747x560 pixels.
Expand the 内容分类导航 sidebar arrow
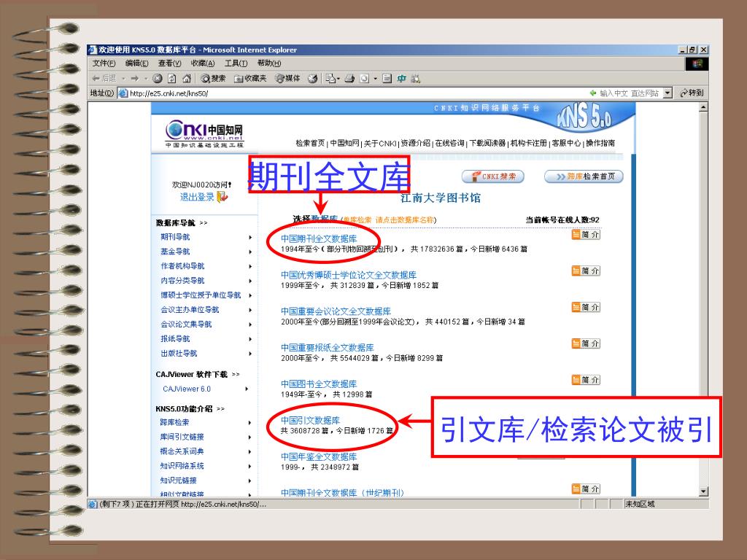tap(250, 281)
